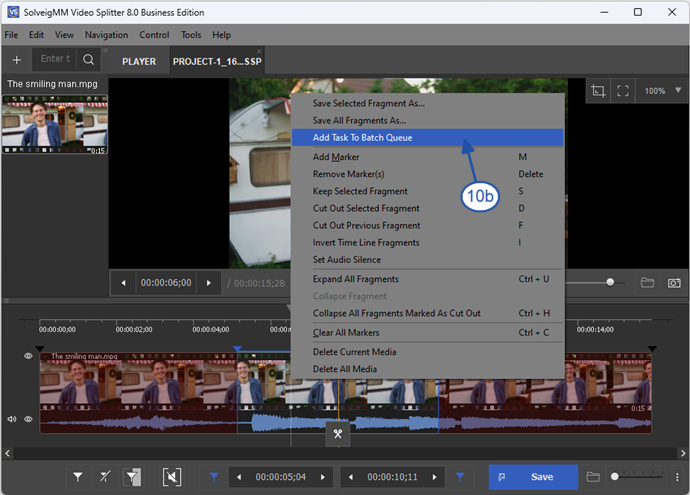Screen dimensions: 690x495
Task: Choose Expand All Fragments
Action: point(427,279)
